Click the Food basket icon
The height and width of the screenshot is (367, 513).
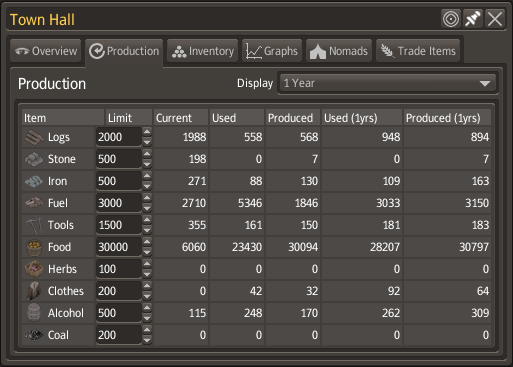pyautogui.click(x=34, y=247)
